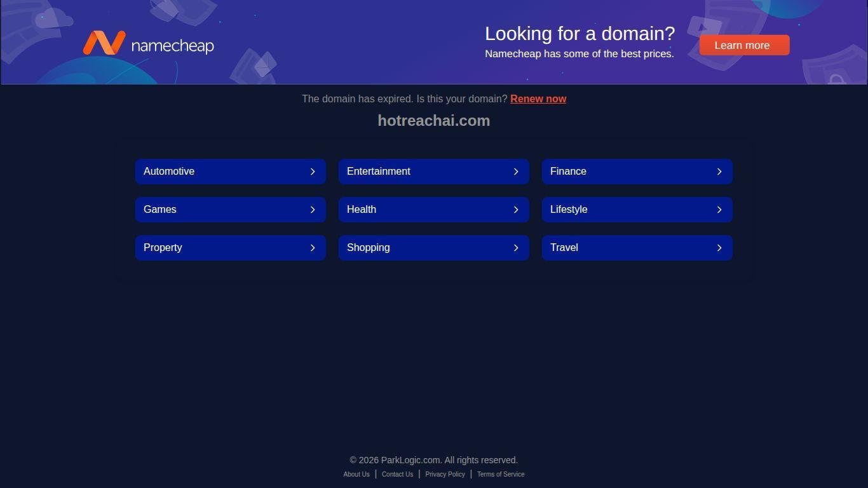Click the hotreachai.com domain heading

[x=433, y=121]
